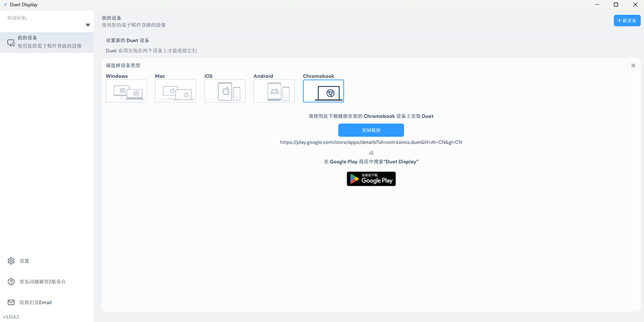
Task: Select the Chromebook device type icon
Action: [324, 91]
